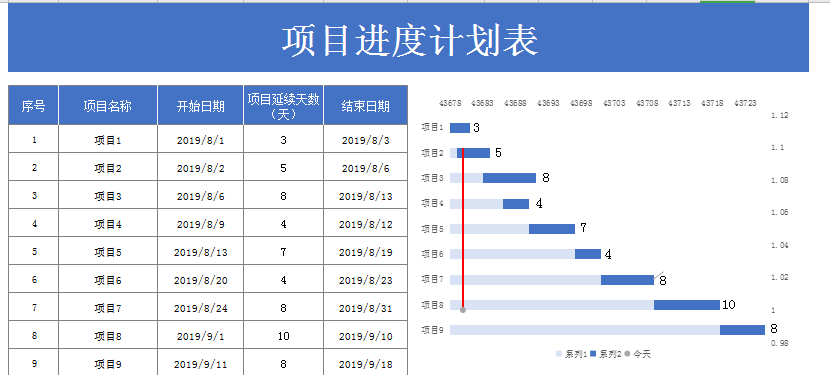
Task: Click start date cell 2019/8/2
Action: click(201, 168)
